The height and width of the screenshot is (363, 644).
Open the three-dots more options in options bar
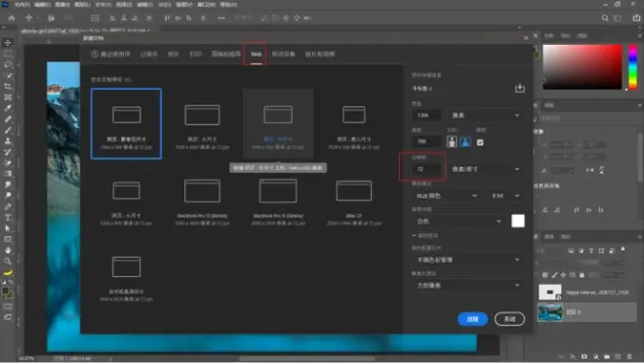(x=221, y=19)
